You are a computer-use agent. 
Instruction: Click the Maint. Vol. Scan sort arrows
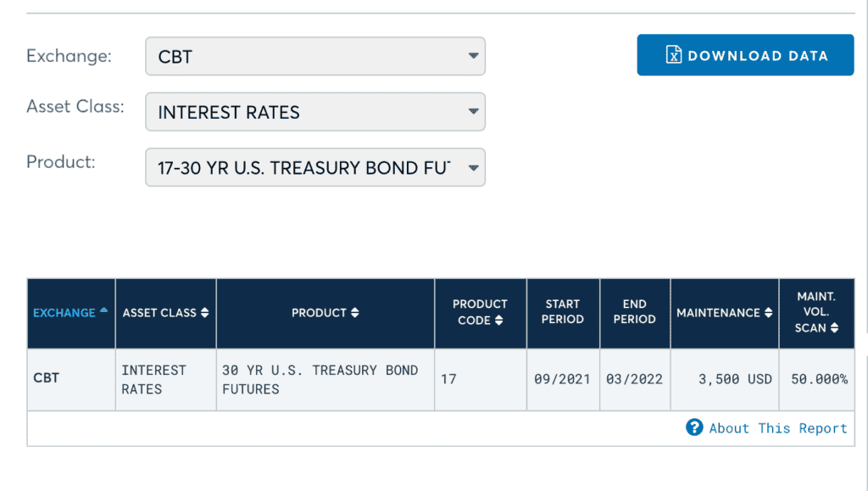[x=835, y=328]
